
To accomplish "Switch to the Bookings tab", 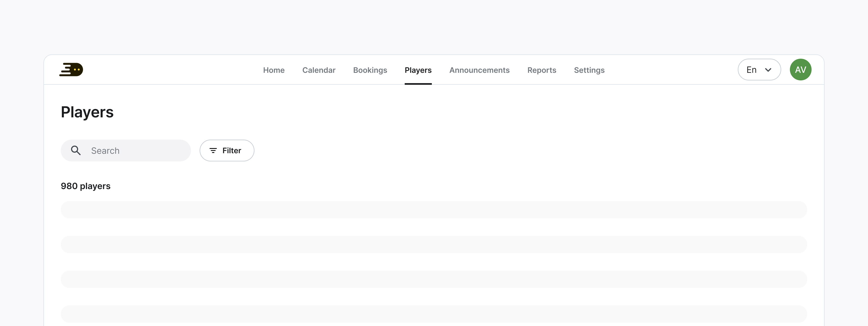I will (x=370, y=70).
